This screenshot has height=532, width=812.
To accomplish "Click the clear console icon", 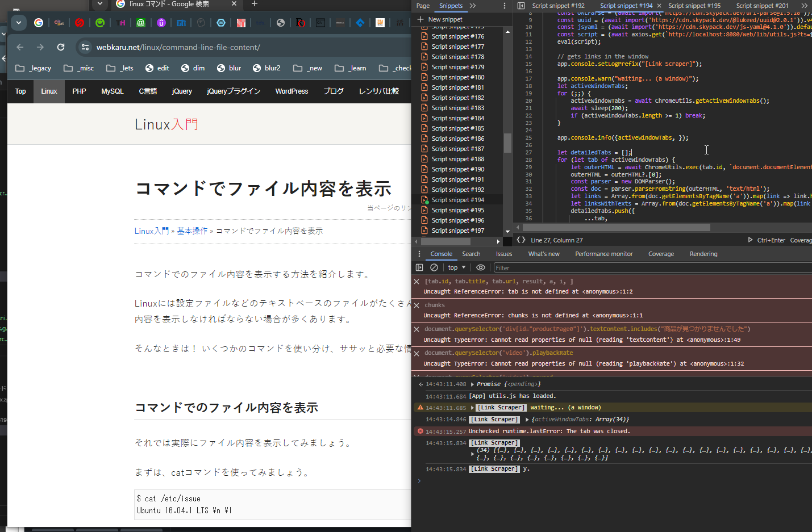I will click(434, 267).
